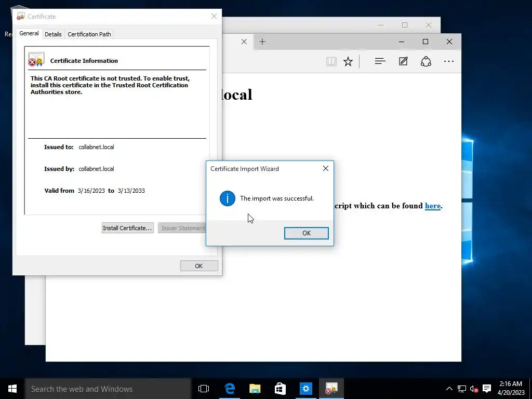Open the Action Center notifications icon
Screen dimensions: 532x399
click(487, 389)
